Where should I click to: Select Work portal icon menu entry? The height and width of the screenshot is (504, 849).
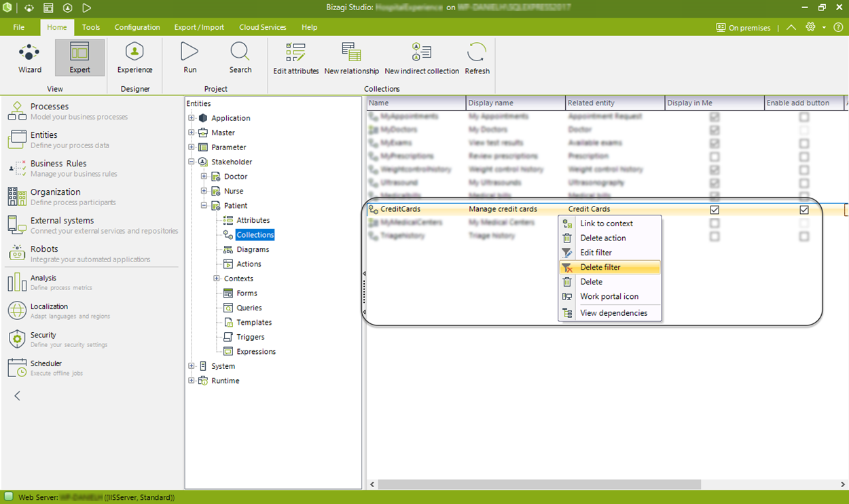610,296
